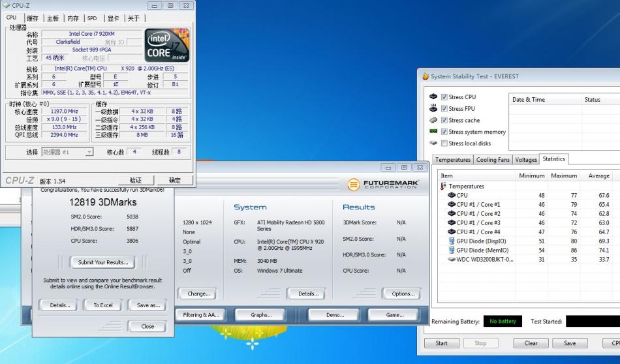
Task: Click the thermometer icon next to Temperatures
Action: [443, 186]
